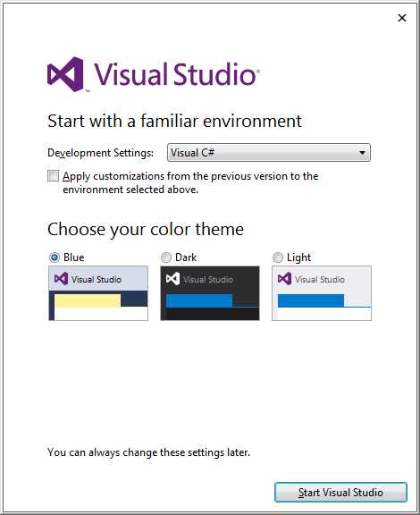Click the blue bar in Dark theme preview

199,300
